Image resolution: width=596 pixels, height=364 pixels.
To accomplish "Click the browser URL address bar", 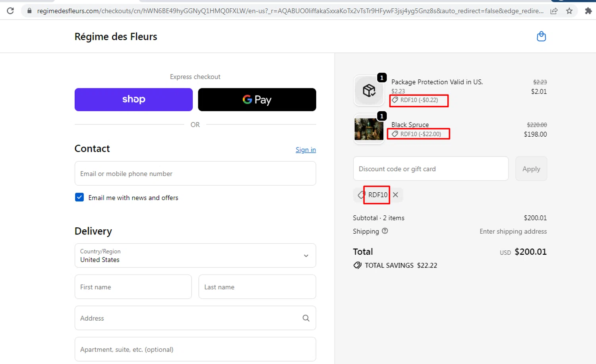I will click(x=290, y=11).
